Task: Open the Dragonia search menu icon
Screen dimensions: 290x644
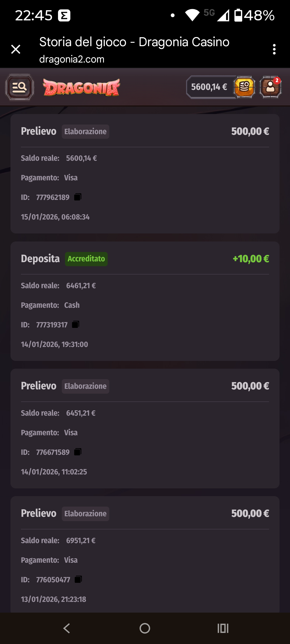Action: point(19,87)
